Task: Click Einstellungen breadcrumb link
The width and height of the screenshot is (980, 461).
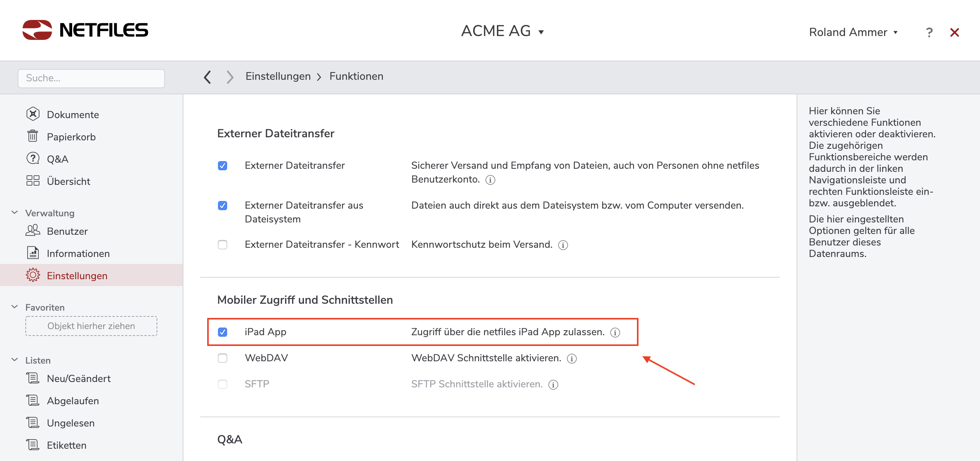Action: (x=278, y=76)
